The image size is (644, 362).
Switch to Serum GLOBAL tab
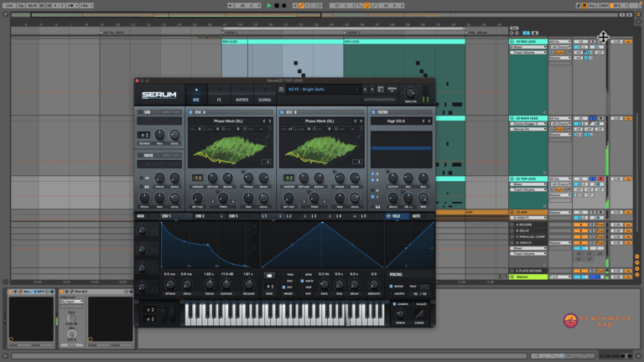[x=265, y=95]
